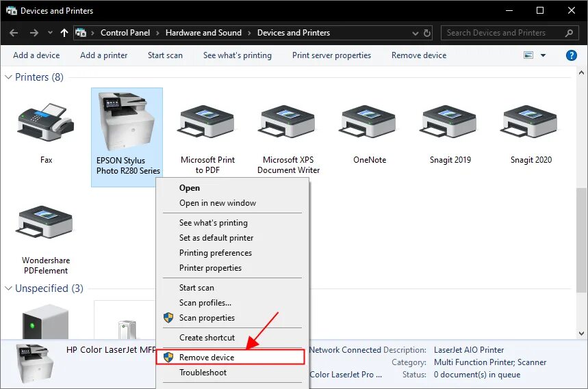Expand the address bar history dropdown
The image size is (588, 389).
415,33
